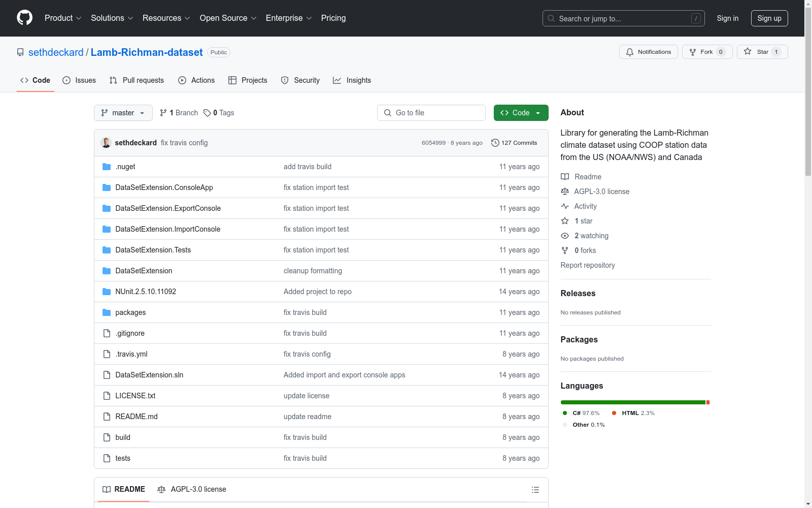Star the Lamb-Richman-dataset repository
This screenshot has width=812, height=508.
click(762, 52)
